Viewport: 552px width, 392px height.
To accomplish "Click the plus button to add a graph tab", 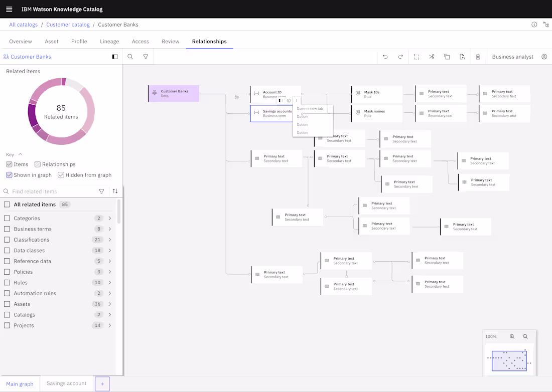I will [102, 383].
